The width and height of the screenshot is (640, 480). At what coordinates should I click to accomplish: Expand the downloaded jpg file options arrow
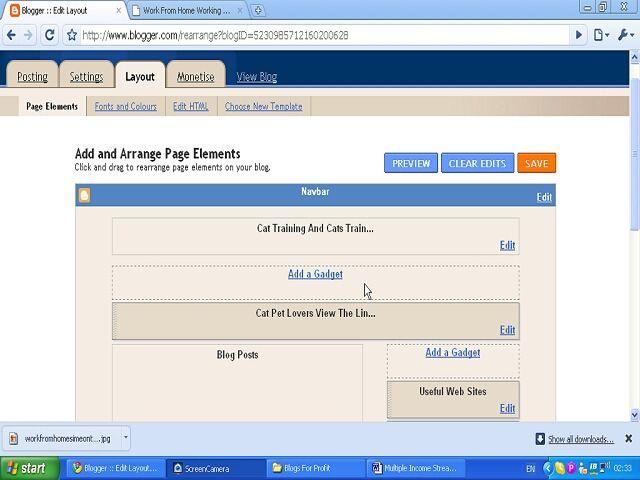coord(125,438)
